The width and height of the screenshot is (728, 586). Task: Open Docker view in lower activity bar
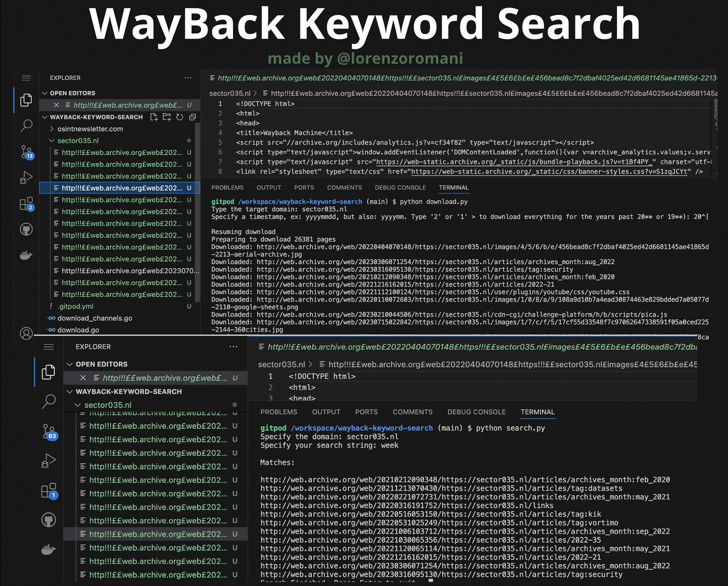point(48,550)
